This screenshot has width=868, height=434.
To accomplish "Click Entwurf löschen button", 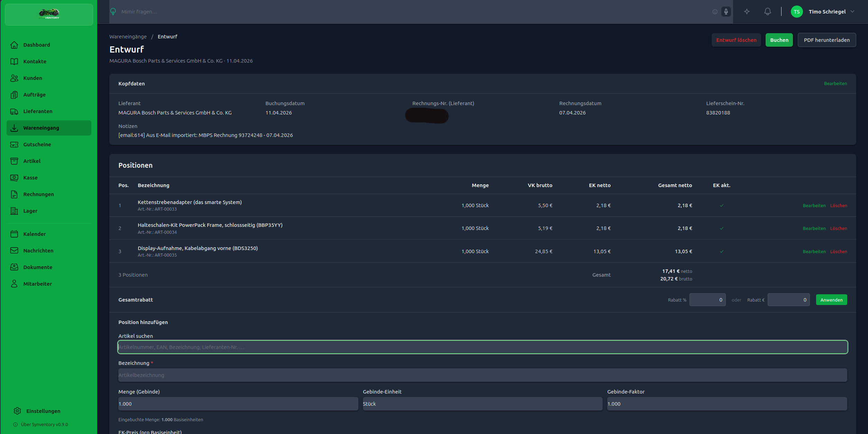I will (736, 40).
